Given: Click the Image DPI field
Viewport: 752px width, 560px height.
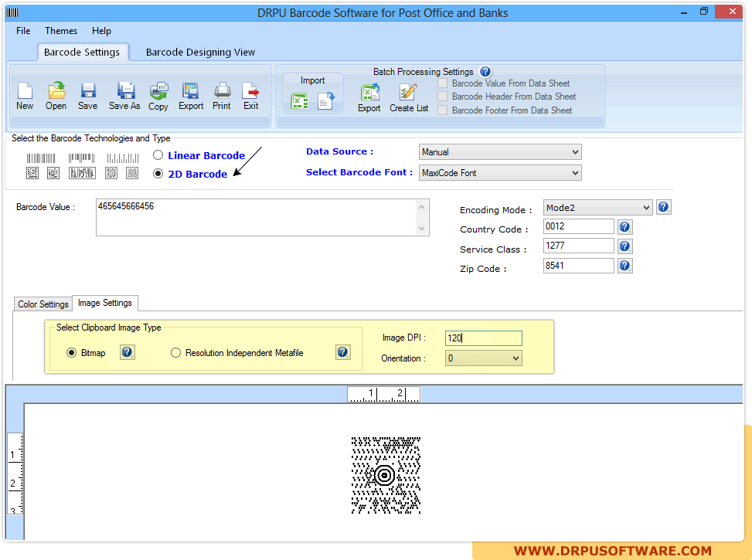Looking at the screenshot, I should pos(484,338).
